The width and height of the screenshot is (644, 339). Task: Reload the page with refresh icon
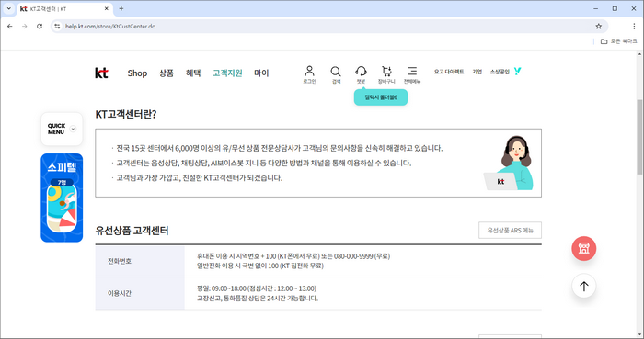pos(40,27)
